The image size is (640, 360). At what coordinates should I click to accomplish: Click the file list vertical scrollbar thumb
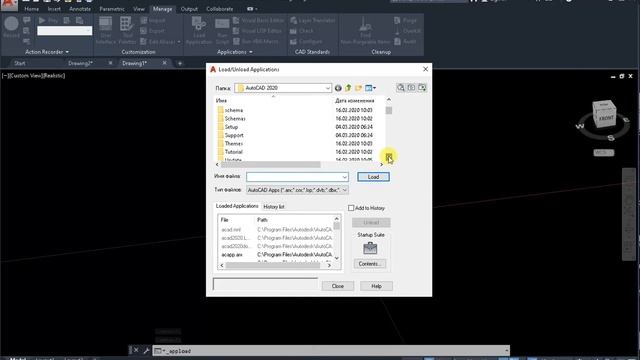pyautogui.click(x=389, y=111)
